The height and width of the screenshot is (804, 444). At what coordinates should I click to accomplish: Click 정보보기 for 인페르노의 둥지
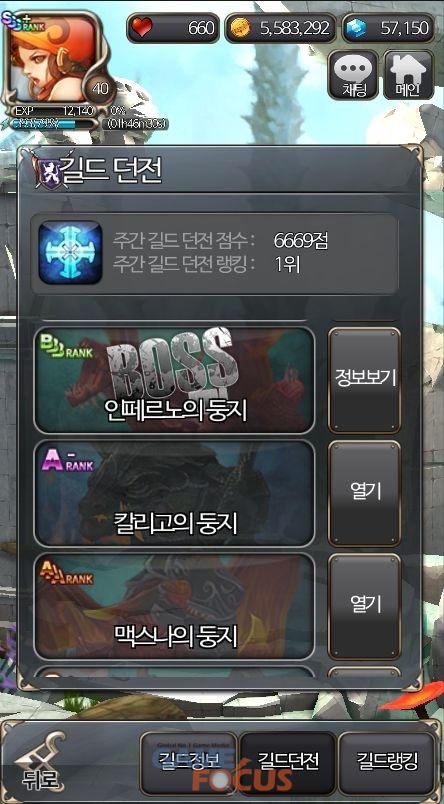[x=365, y=380]
